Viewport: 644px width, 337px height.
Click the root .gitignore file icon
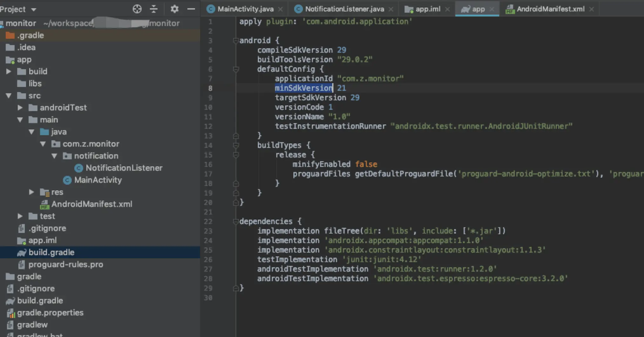point(10,288)
